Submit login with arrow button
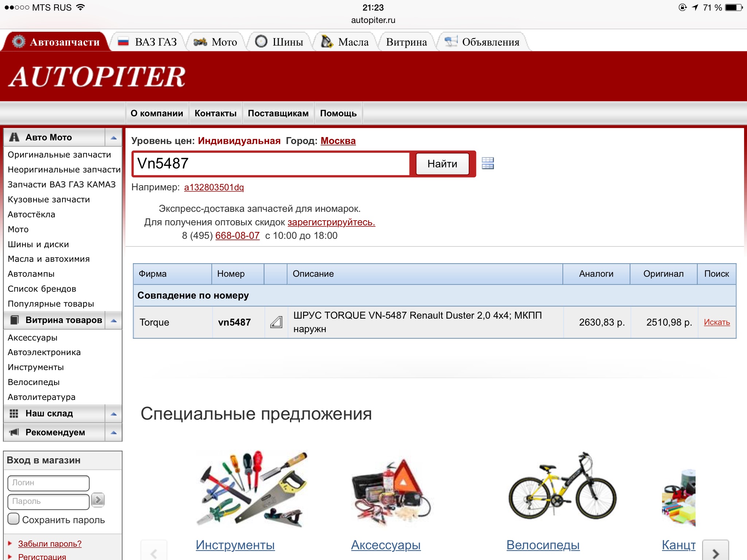 pyautogui.click(x=98, y=500)
